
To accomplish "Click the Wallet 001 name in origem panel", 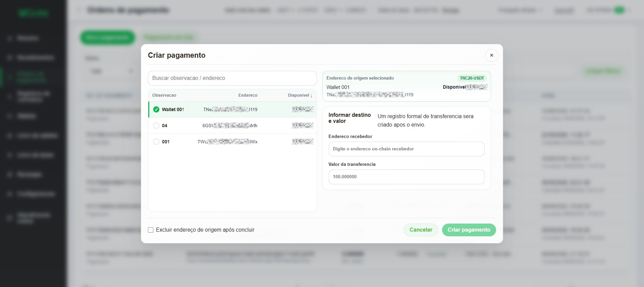I will pos(338,87).
